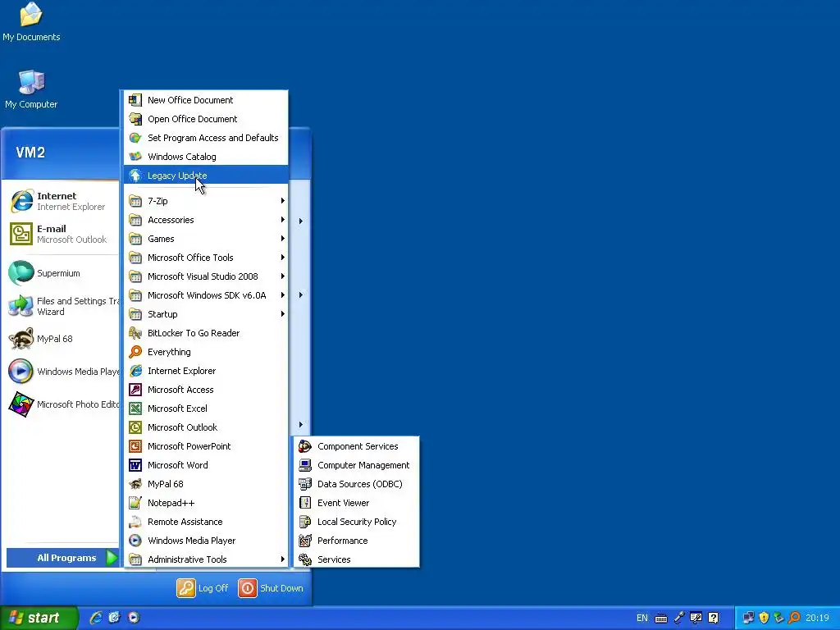The image size is (840, 630).
Task: Click the language bar help icon
Action: point(713,618)
